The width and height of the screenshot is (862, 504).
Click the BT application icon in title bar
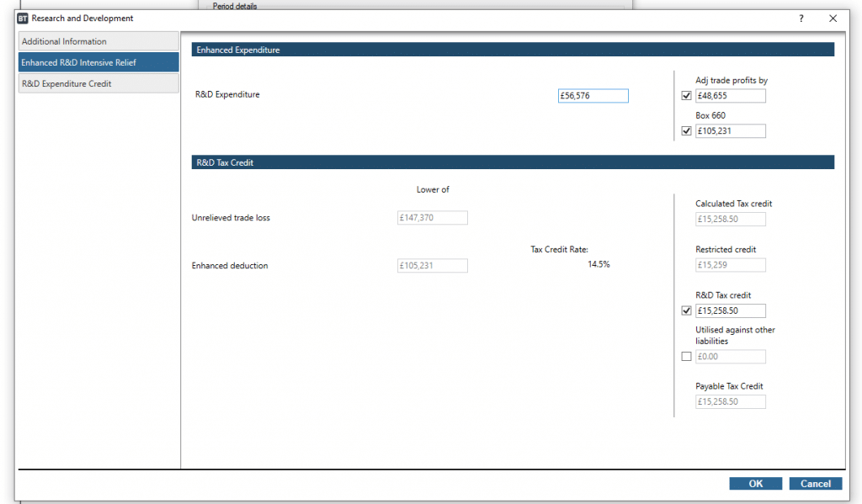[x=23, y=19]
